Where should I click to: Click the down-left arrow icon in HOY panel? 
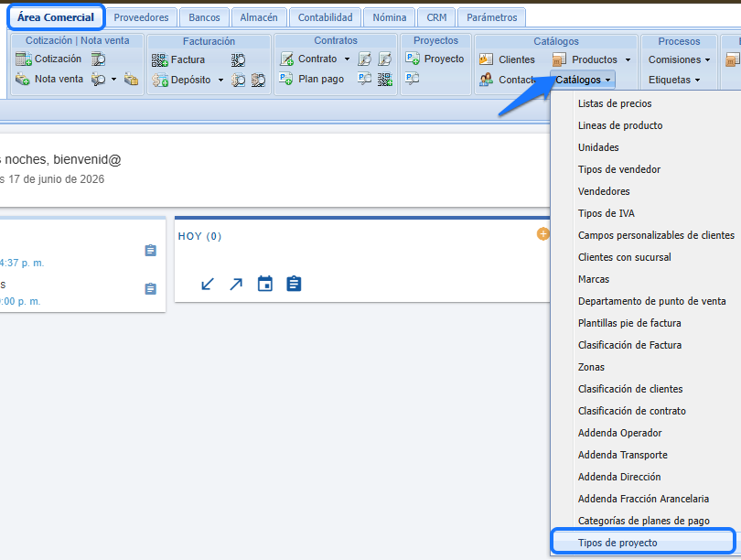[208, 284]
